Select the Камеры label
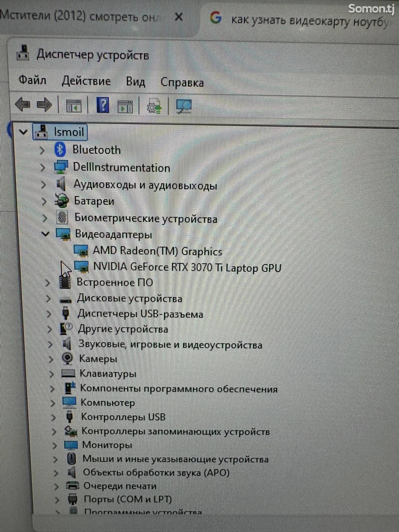The width and height of the screenshot is (399, 532). click(x=98, y=359)
